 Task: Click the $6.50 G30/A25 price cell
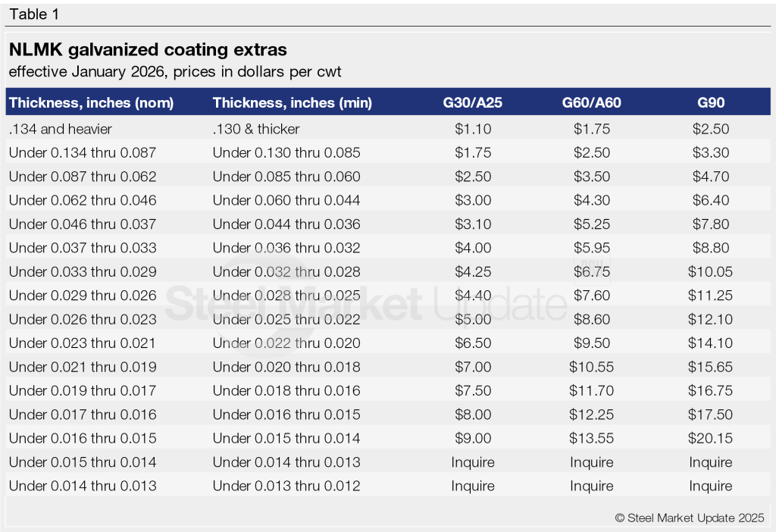click(x=473, y=343)
